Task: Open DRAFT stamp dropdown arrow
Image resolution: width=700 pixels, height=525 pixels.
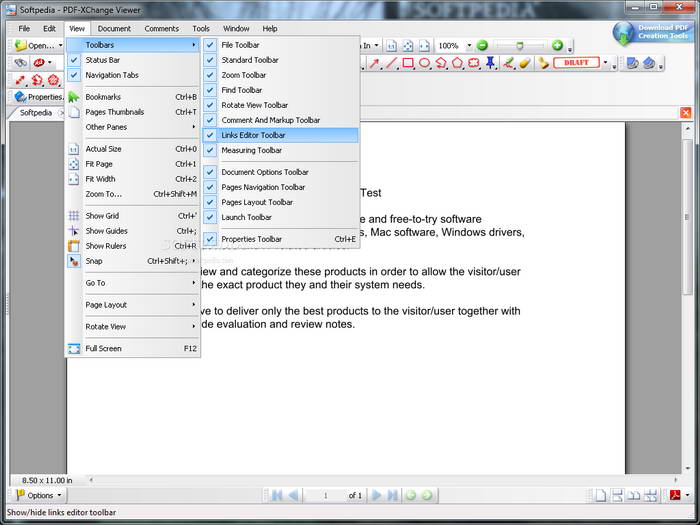Action: click(x=605, y=63)
